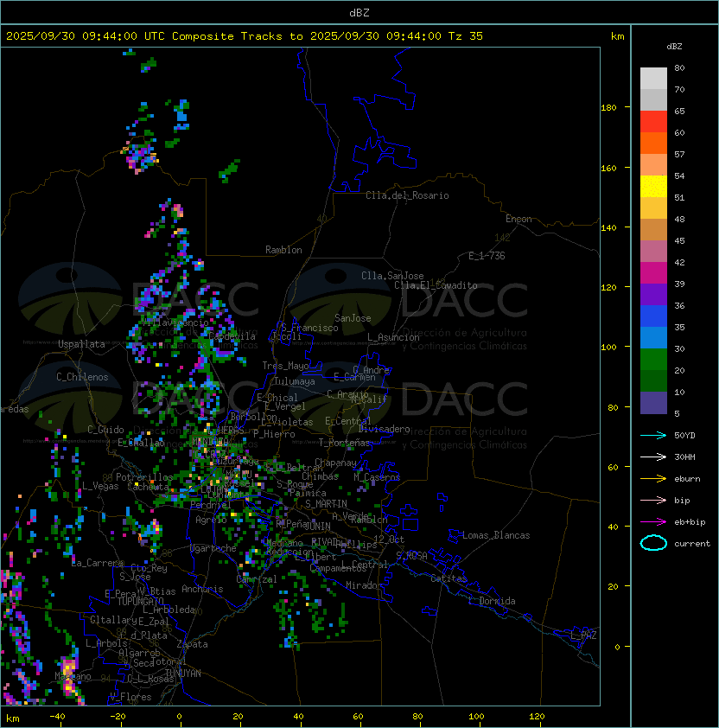719x728 pixels.
Task: Click the dBZ title at the top
Action: [x=359, y=13]
